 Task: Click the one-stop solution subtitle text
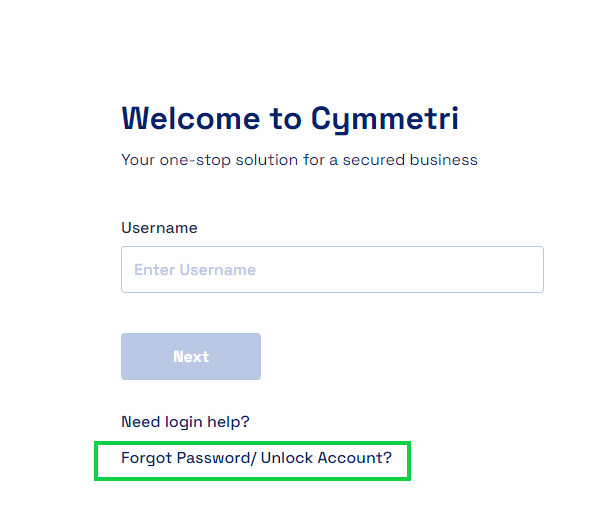click(x=299, y=160)
